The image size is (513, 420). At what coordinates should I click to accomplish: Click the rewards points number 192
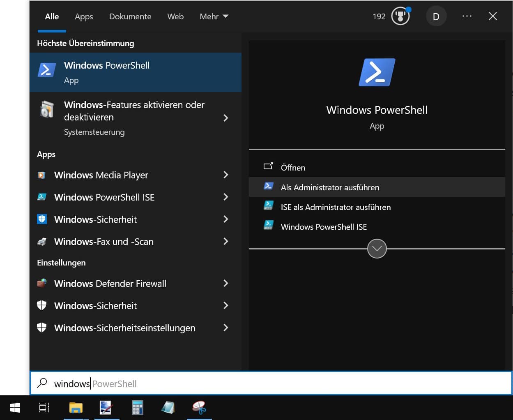[379, 16]
